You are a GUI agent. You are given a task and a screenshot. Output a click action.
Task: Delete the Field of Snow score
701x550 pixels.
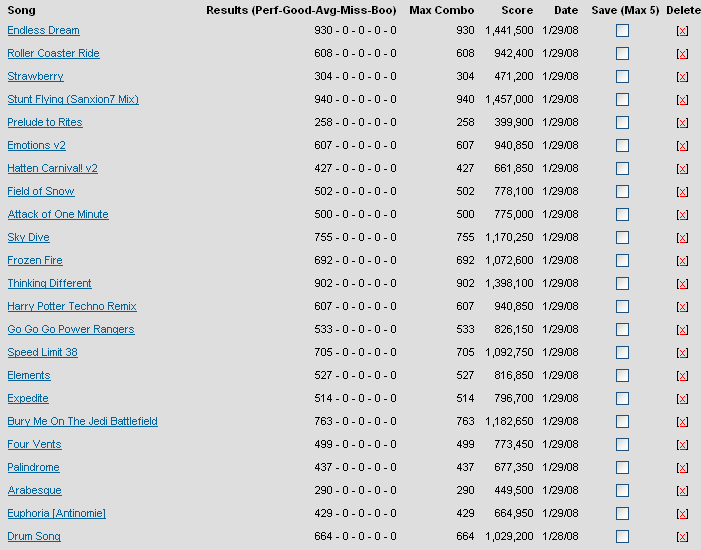[x=682, y=192]
